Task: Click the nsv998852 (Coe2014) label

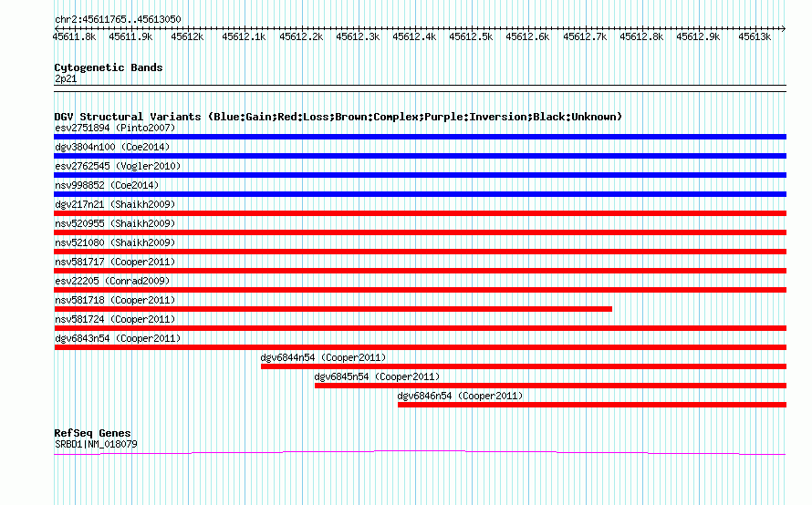Action: [x=107, y=185]
